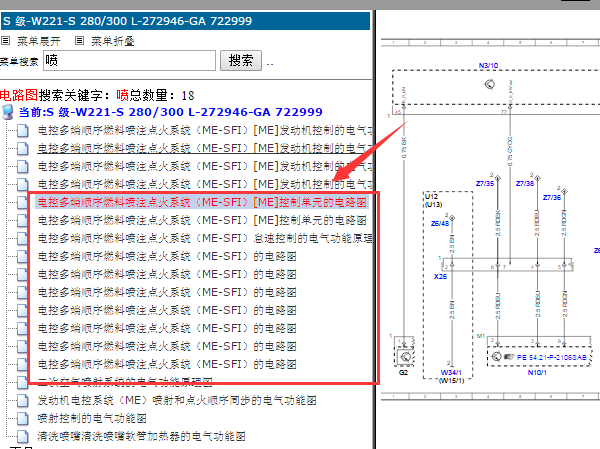
Task: Click document icon beside 怠速控制的电气功能原理 row
Action: coord(23,238)
